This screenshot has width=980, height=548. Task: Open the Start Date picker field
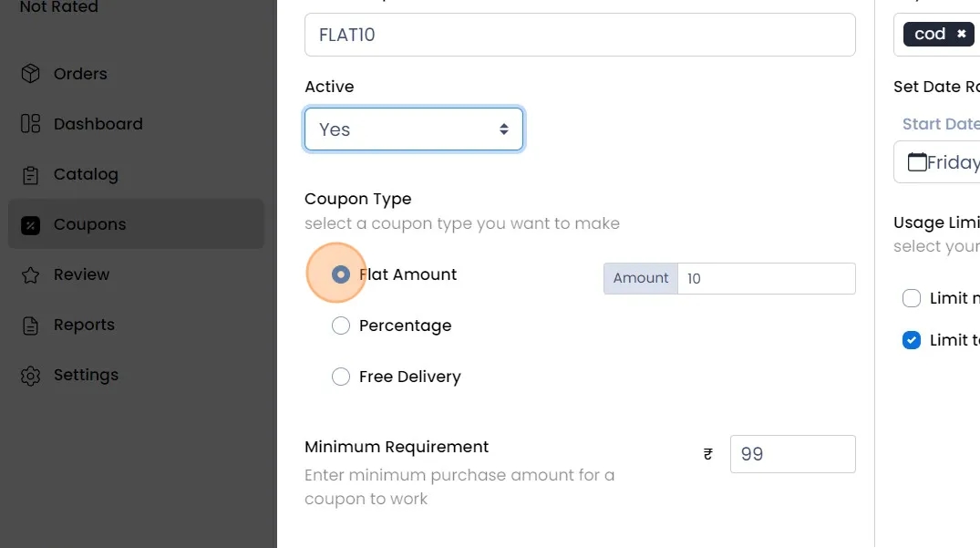(939, 162)
